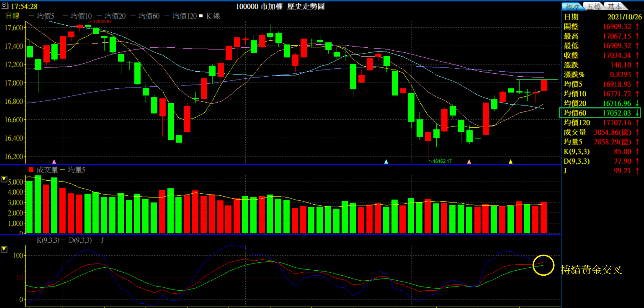Viewport: 644px width, 308px height.
Task: Click the orange triangle marker below price chart
Action: (x=469, y=162)
